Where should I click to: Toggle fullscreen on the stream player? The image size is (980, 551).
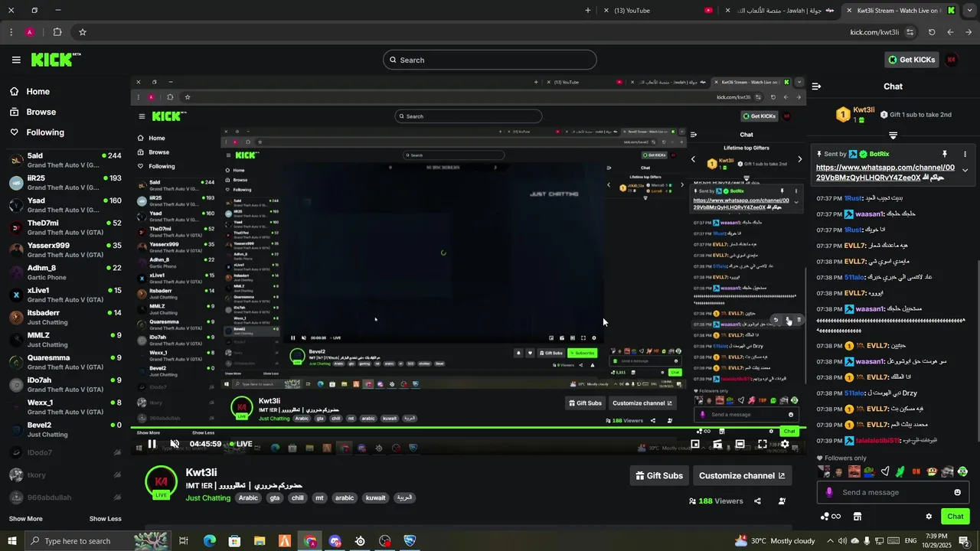point(763,444)
